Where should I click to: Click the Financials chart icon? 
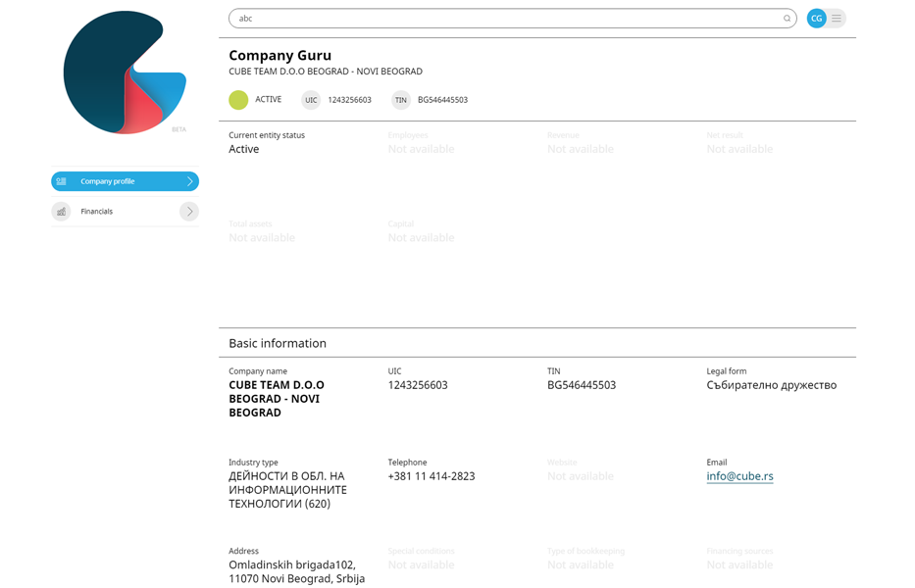61,211
